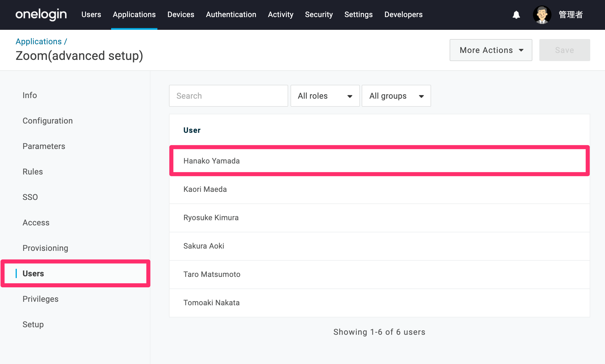Expand the More Actions dropdown

click(491, 50)
